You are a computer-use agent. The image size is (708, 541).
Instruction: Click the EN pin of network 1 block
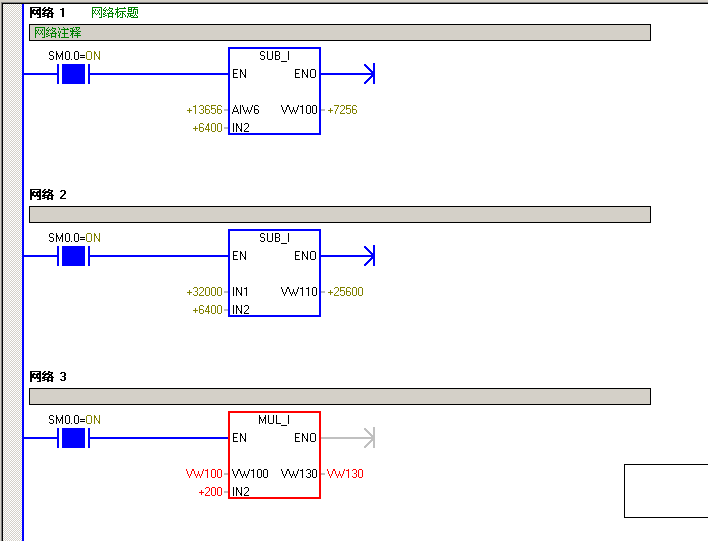tap(239, 74)
